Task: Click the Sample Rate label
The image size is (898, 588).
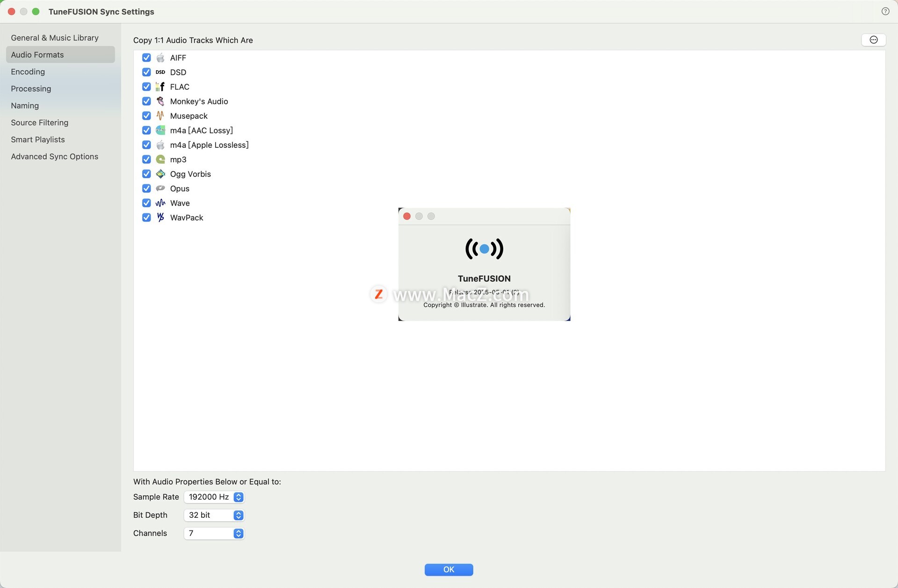Action: (x=156, y=497)
